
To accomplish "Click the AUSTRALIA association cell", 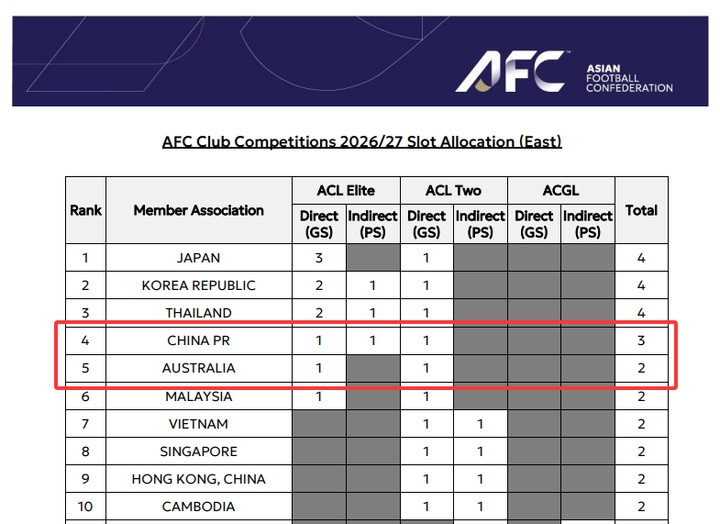I will [x=198, y=368].
